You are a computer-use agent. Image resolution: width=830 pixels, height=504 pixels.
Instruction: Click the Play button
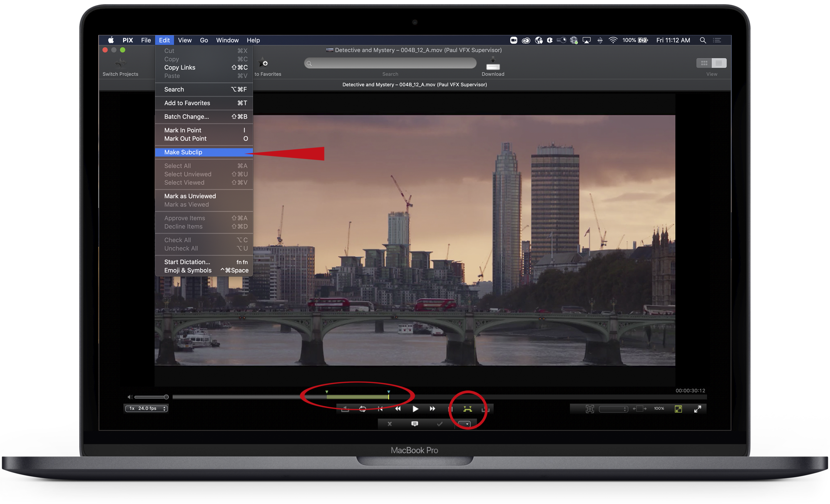(x=415, y=409)
